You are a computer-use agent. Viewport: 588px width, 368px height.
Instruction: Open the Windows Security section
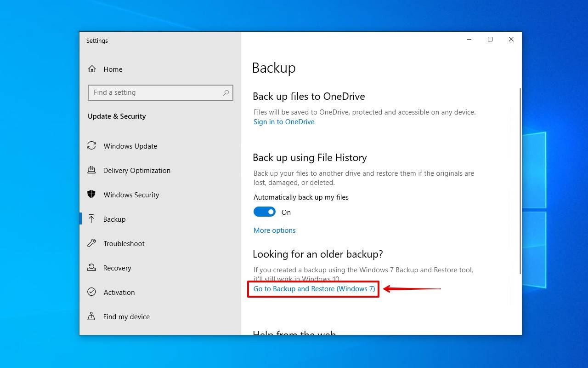click(x=131, y=195)
